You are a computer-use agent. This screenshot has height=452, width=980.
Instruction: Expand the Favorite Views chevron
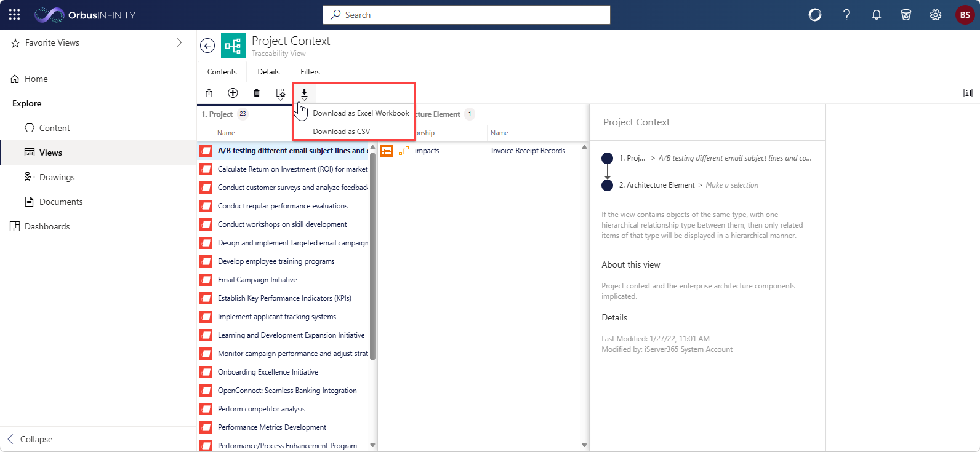pos(179,42)
